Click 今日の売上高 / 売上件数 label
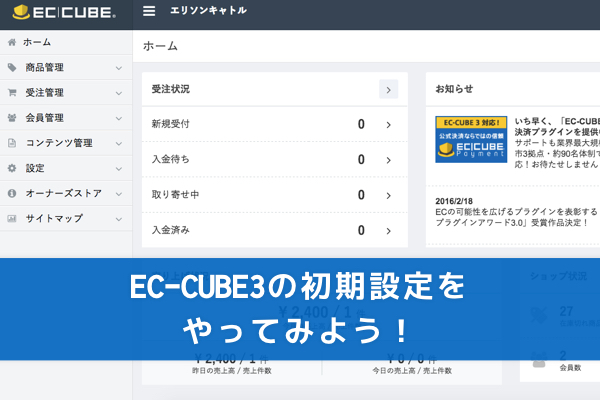 pyautogui.click(x=412, y=371)
